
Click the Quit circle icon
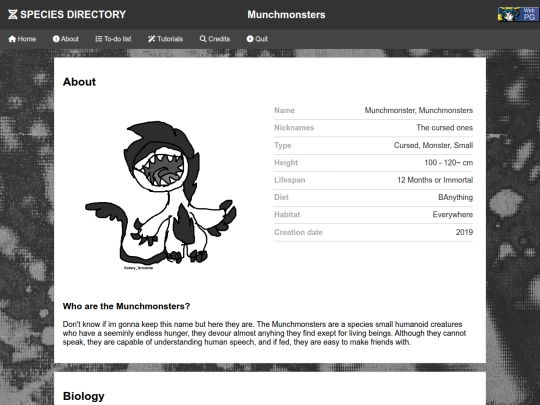click(250, 39)
